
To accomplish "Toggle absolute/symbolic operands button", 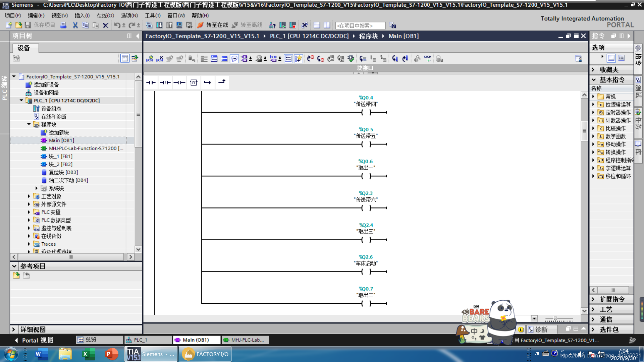I will [x=245, y=59].
